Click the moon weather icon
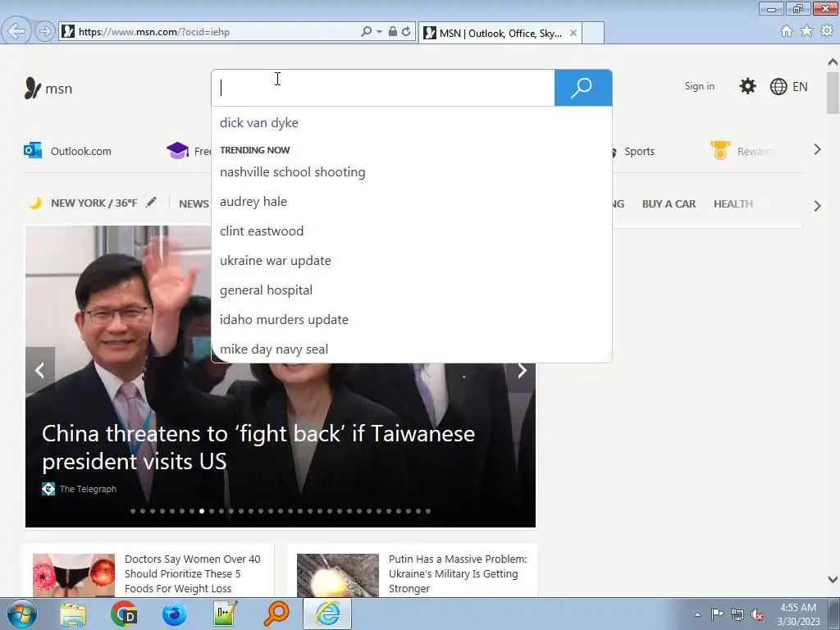840x630 pixels. point(35,203)
